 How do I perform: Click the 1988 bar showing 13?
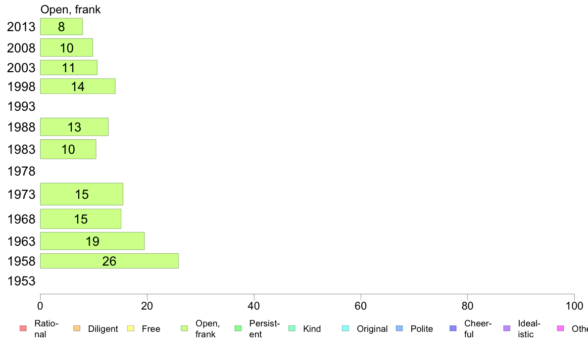coord(74,127)
